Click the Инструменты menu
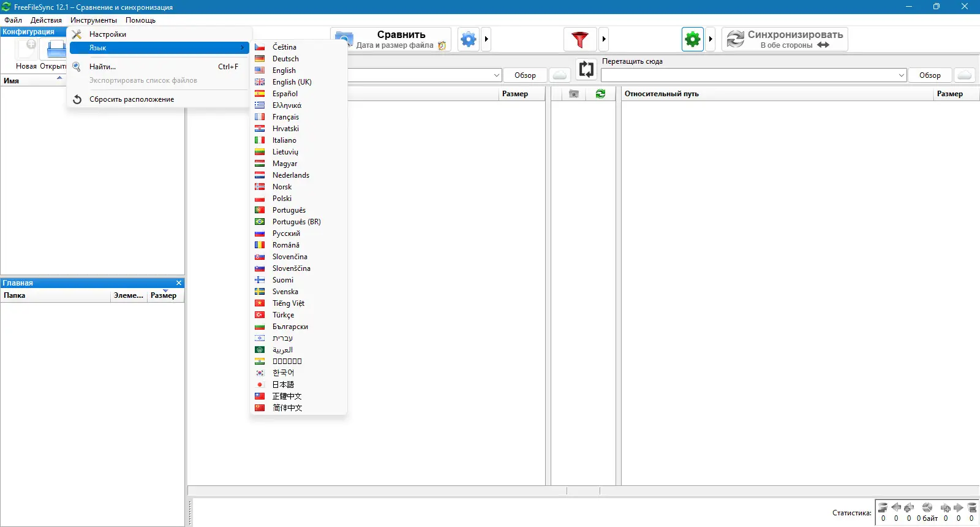The image size is (980, 527). point(94,20)
